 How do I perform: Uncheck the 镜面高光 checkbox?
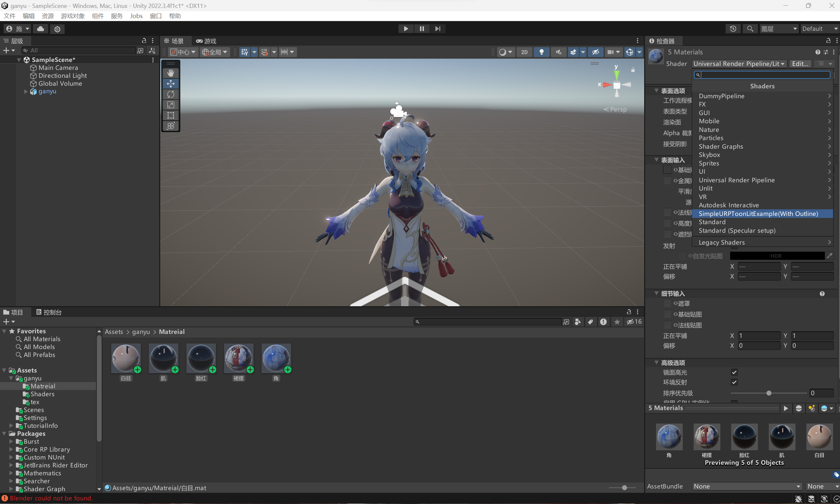734,372
